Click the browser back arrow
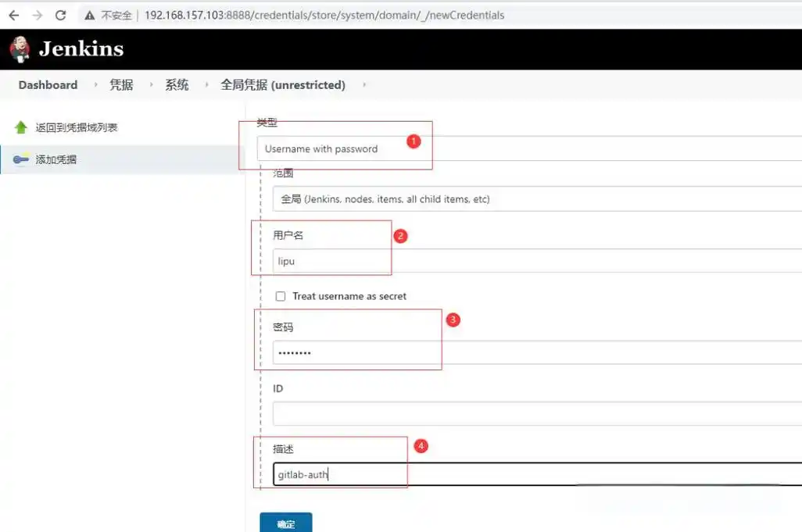This screenshot has width=802, height=532. 15,14
